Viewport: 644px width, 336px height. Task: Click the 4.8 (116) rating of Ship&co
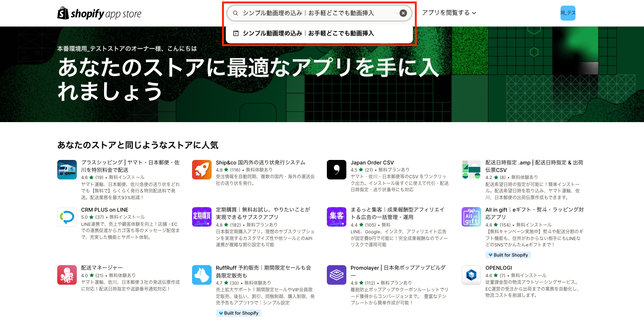228,170
